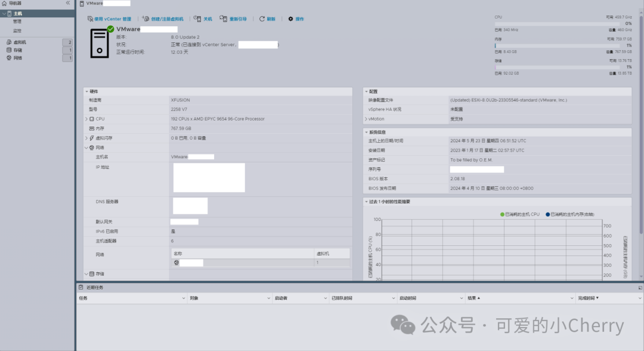
Task: Open the 已排队时间 column dropdown
Action: (394, 298)
